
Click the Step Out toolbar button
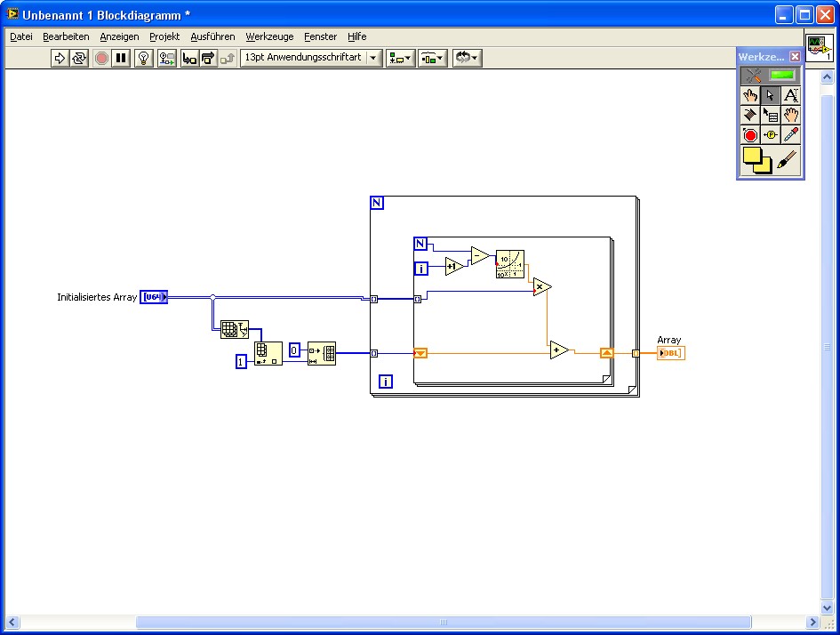click(228, 58)
